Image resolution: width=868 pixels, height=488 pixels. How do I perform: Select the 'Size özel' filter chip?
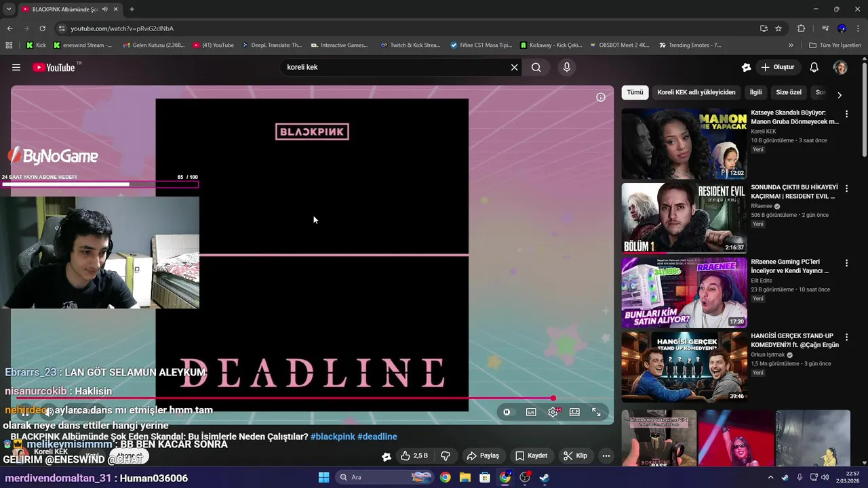789,92
